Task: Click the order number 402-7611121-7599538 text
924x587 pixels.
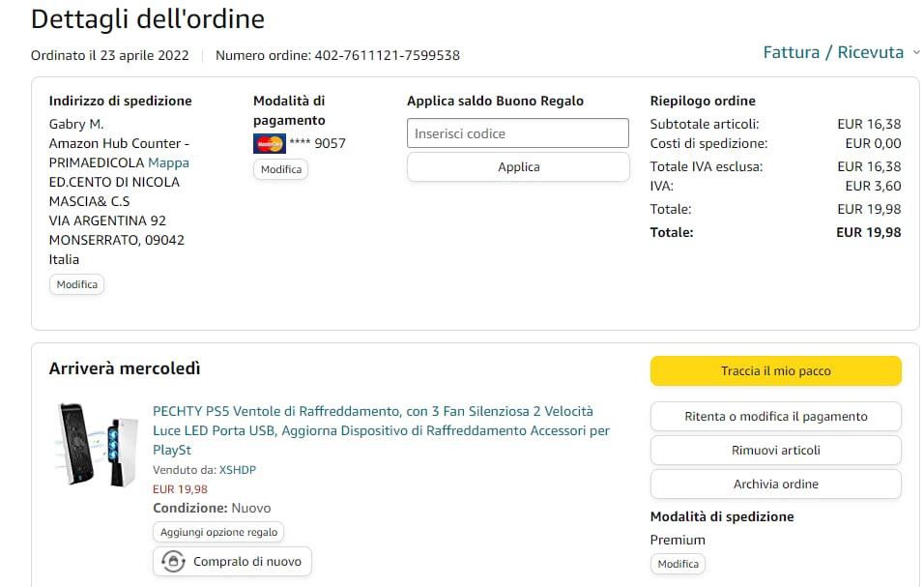Action: point(387,55)
